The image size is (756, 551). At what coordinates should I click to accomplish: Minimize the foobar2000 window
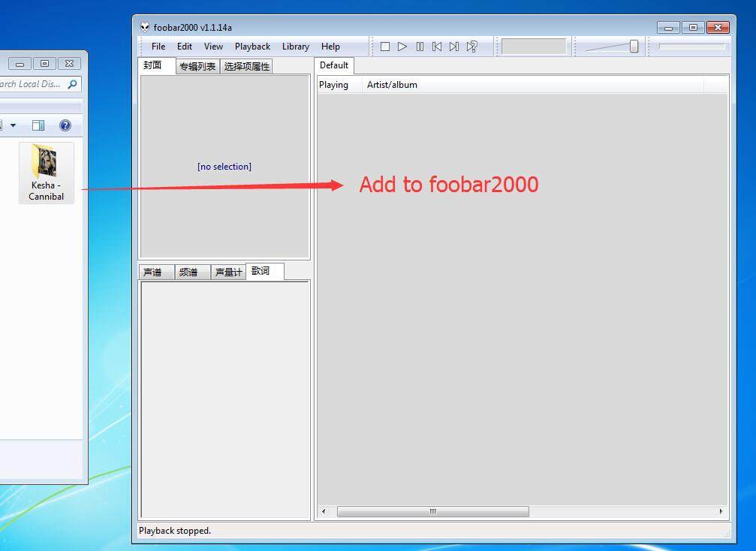pos(668,28)
